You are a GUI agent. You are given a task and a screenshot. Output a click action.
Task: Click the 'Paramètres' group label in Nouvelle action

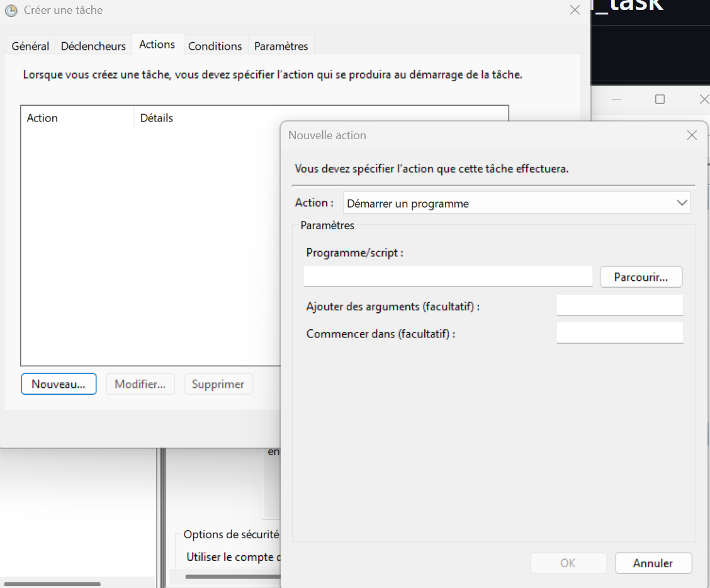tap(327, 225)
